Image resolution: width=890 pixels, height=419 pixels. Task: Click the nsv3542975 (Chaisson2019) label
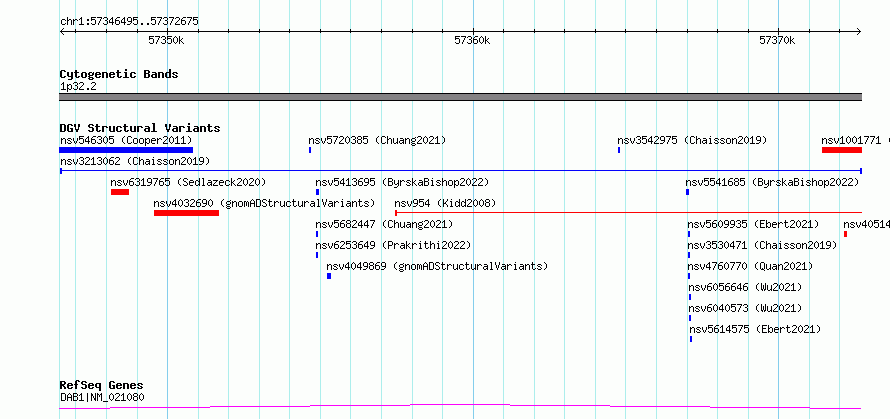click(x=692, y=140)
